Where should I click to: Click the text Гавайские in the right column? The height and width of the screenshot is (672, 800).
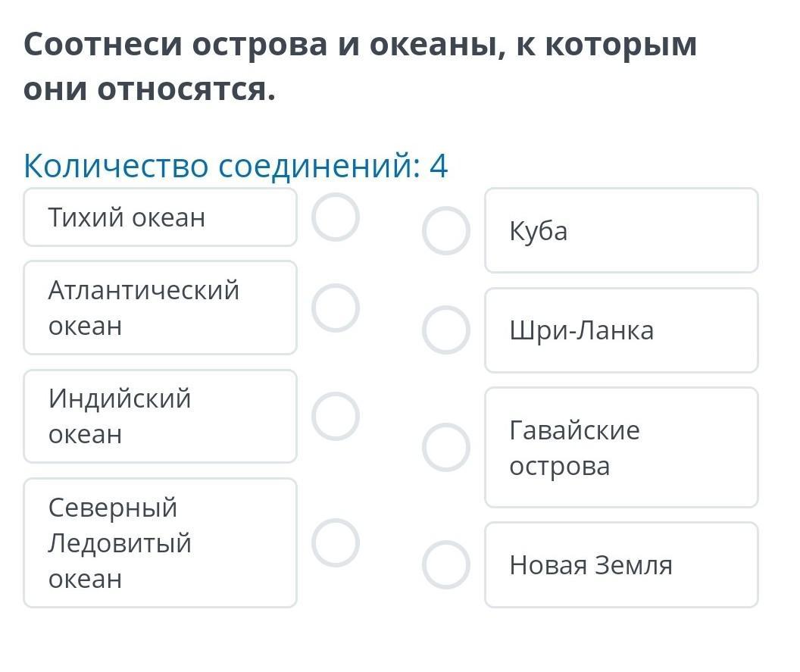574,430
